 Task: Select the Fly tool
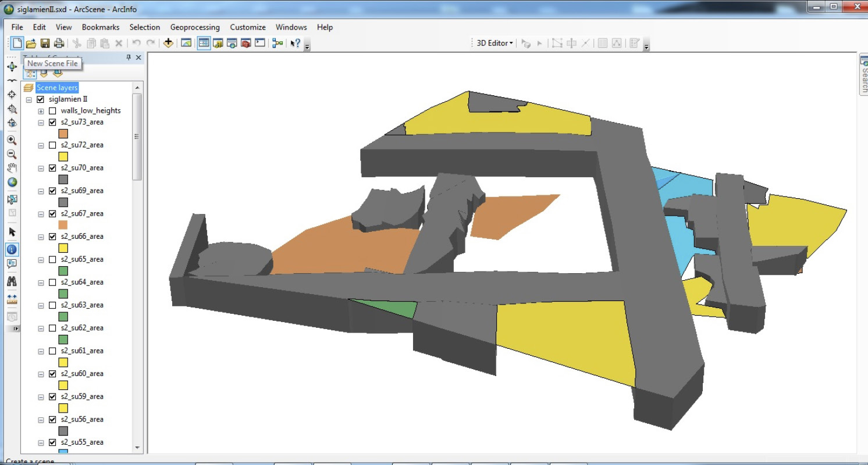(x=12, y=81)
